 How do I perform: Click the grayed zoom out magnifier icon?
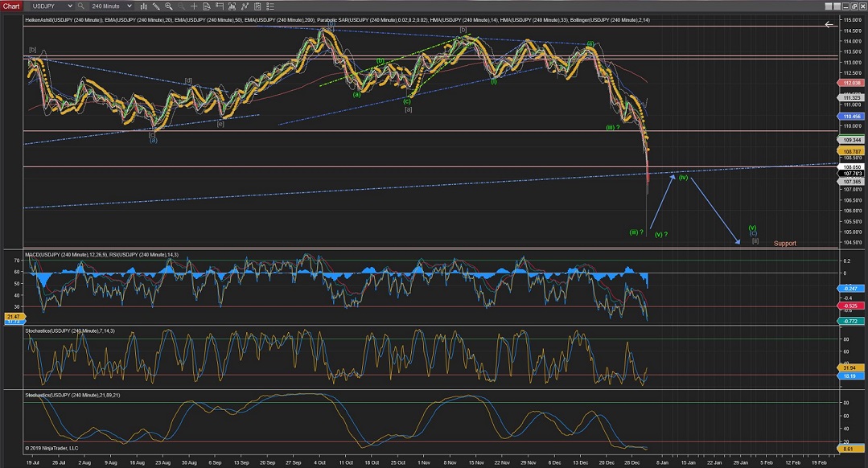click(182, 6)
